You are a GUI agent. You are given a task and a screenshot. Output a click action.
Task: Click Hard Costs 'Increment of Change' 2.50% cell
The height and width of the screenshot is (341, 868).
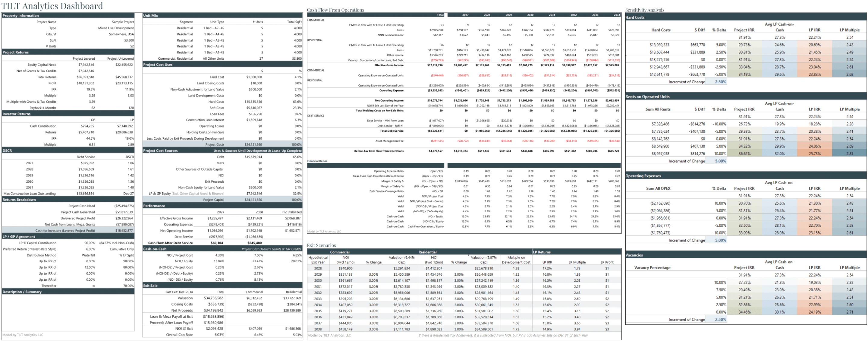click(716, 82)
